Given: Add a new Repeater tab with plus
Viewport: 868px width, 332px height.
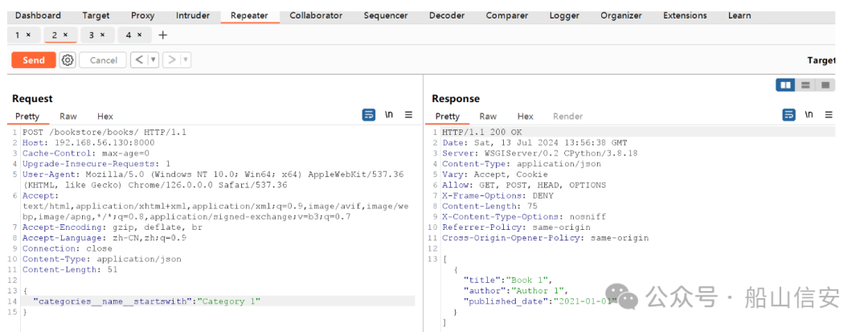Looking at the screenshot, I should (x=162, y=35).
